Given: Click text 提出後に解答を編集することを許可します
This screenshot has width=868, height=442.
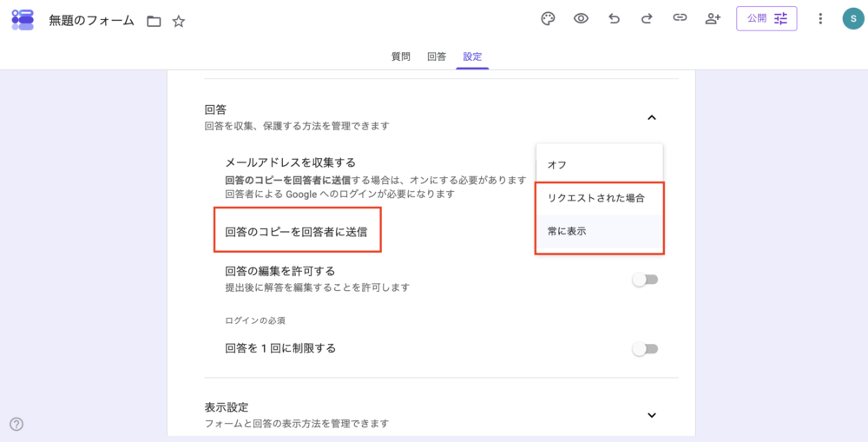Looking at the screenshot, I should tap(317, 287).
